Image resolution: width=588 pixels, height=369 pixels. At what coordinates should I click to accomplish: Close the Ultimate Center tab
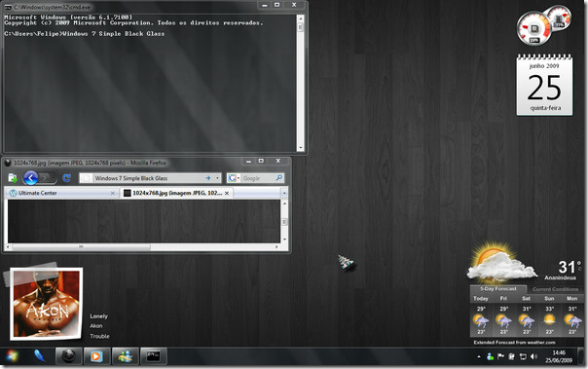click(x=113, y=193)
